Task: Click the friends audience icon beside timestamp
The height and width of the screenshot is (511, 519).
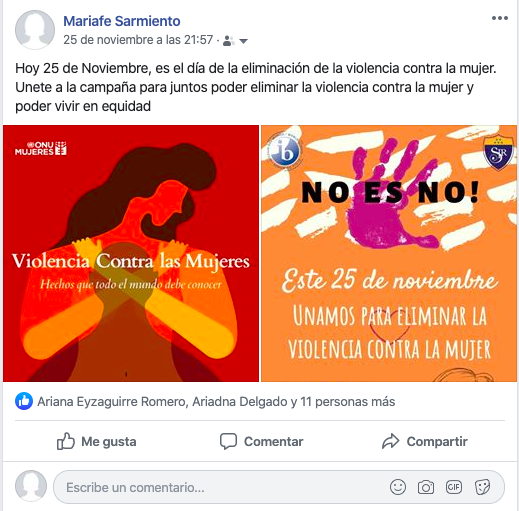Action: coord(228,41)
